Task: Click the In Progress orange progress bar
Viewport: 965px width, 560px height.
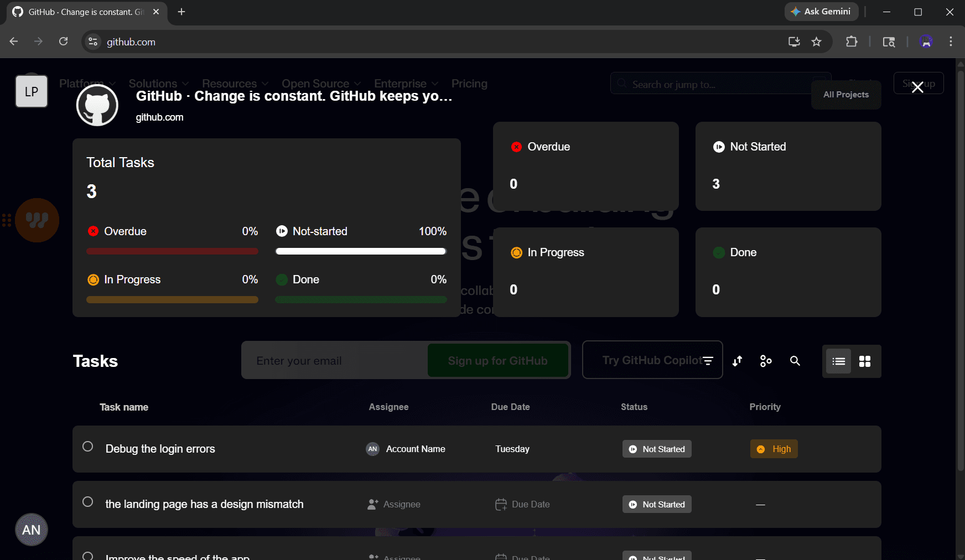Action: point(172,299)
